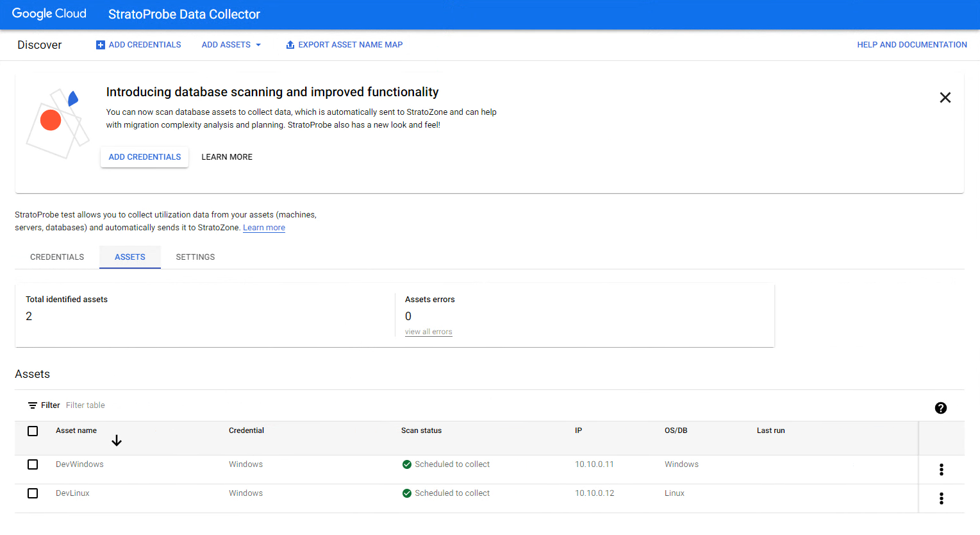Click Scheduled to collect status for DevWindows
Image resolution: width=980 pixels, height=535 pixels.
point(452,464)
